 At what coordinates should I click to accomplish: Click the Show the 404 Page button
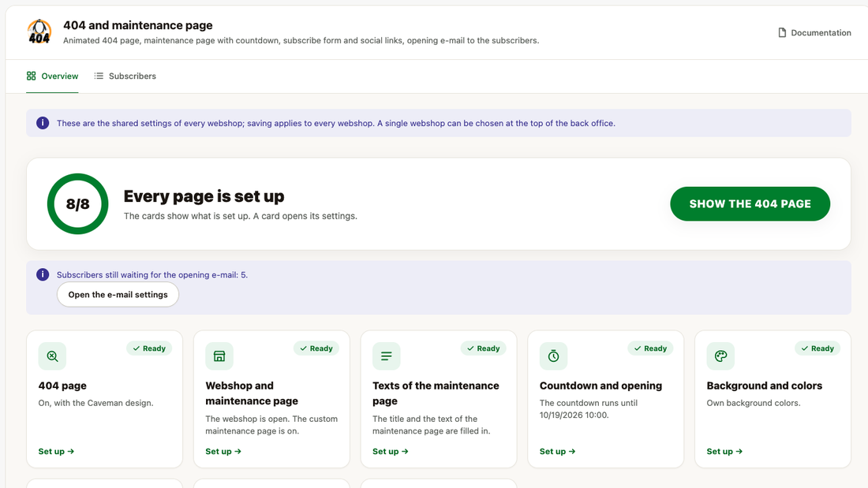(750, 203)
